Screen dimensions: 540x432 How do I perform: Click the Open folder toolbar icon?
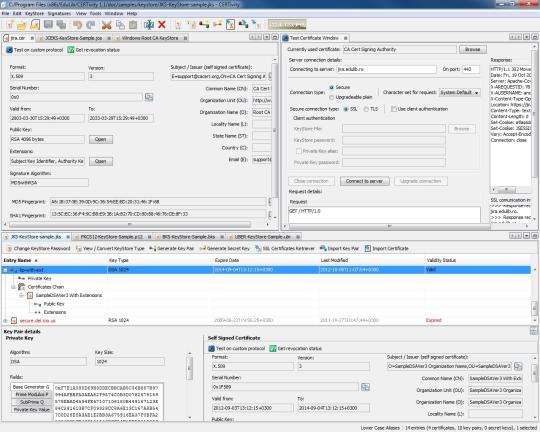pos(22,25)
